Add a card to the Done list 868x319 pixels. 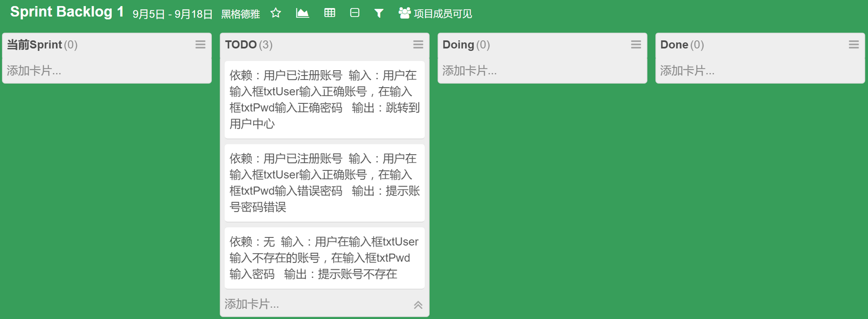coord(687,71)
